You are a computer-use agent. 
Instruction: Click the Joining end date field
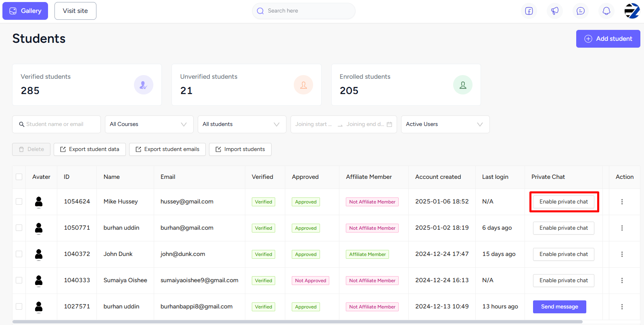[x=365, y=124]
